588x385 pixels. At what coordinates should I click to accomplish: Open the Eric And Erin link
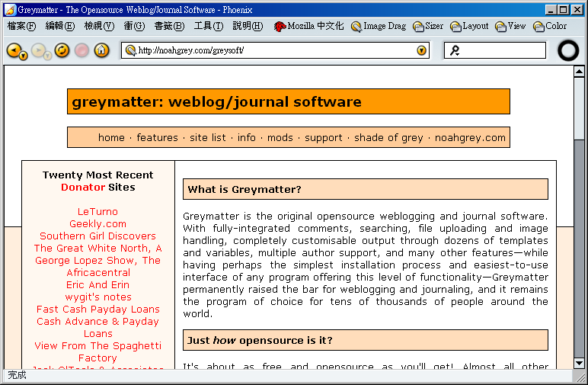97,285
